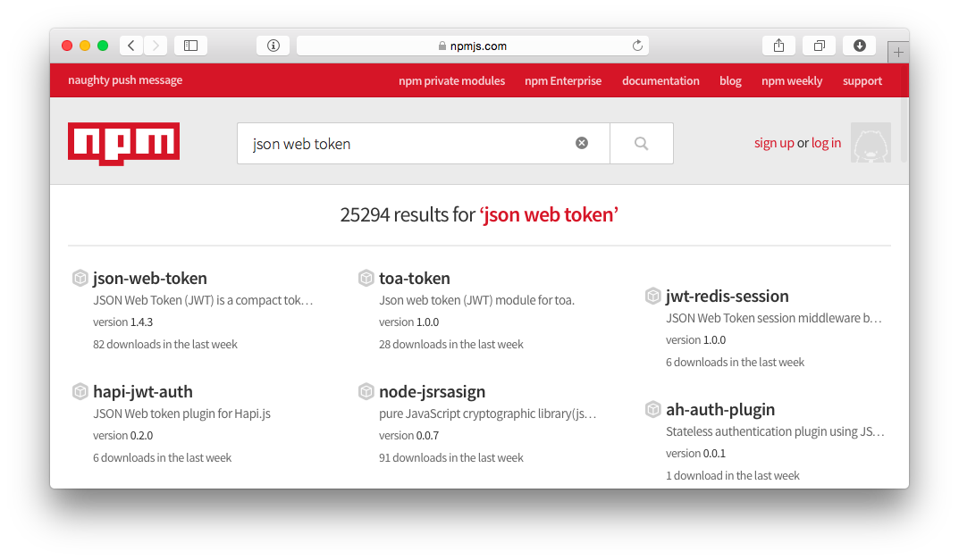Open the blog link
This screenshot has height=560, width=959.
tap(730, 80)
